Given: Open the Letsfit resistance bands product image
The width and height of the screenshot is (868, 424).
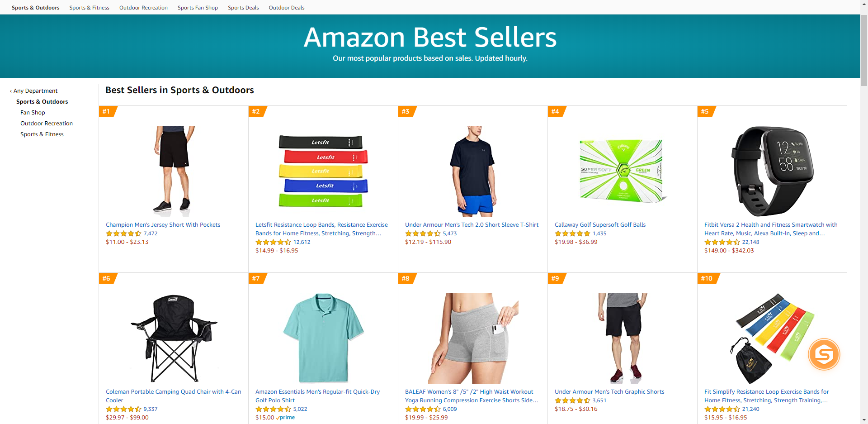Looking at the screenshot, I should pyautogui.click(x=323, y=171).
